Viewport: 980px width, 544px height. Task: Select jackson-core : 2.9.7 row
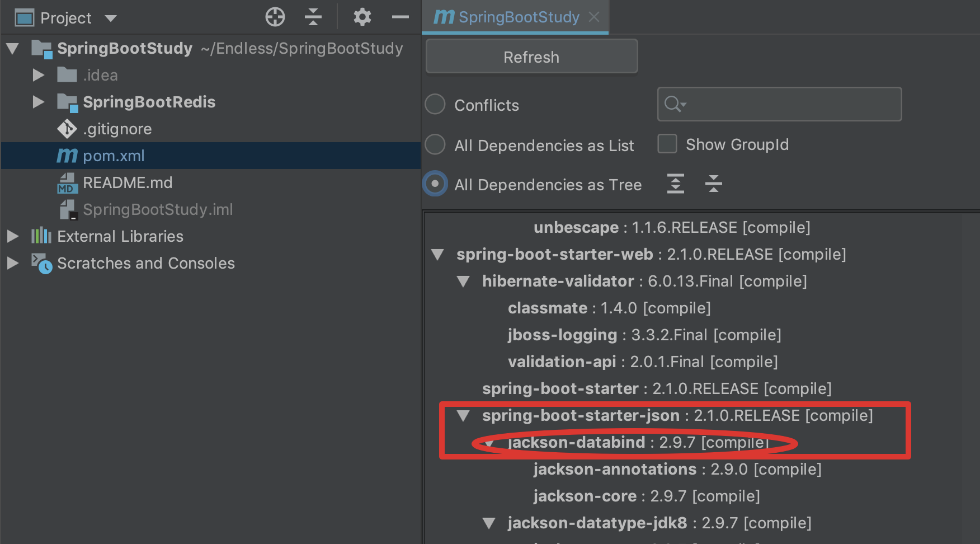point(647,496)
